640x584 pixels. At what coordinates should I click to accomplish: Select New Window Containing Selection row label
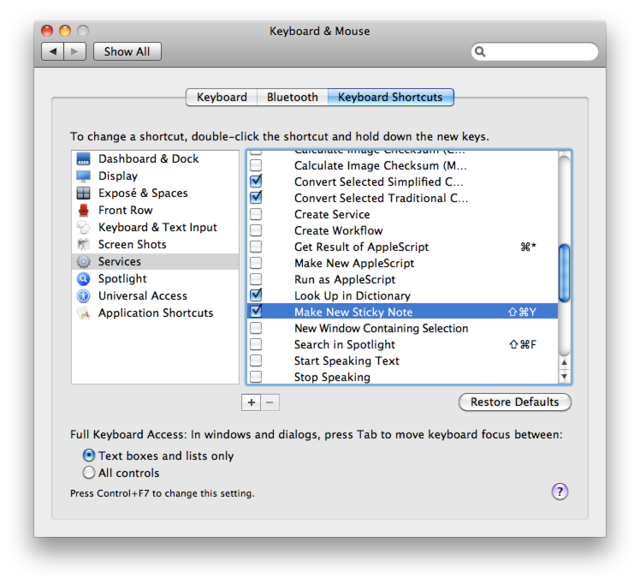coord(381,328)
